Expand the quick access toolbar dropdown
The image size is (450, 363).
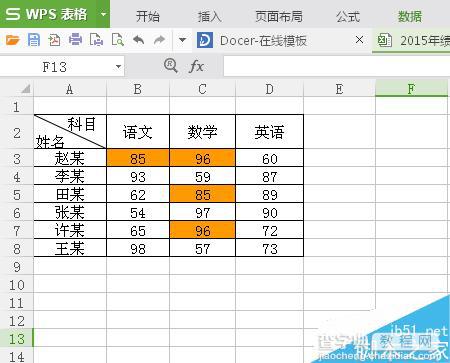click(x=182, y=40)
